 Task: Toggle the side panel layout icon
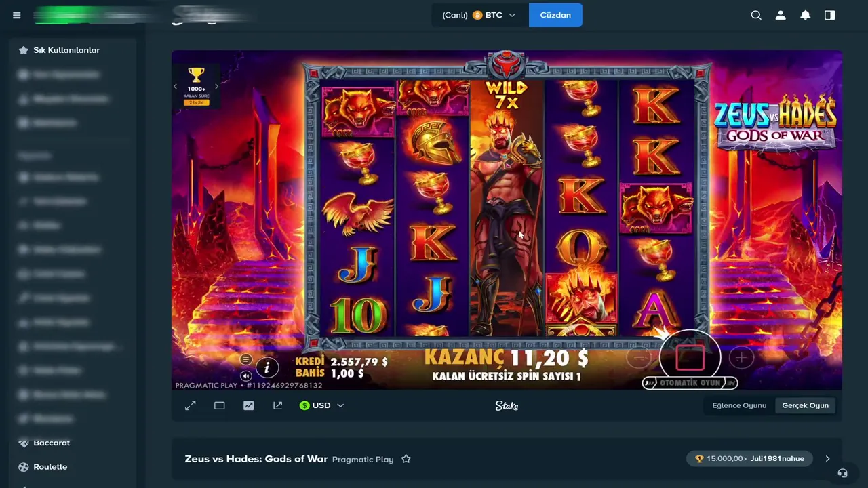tap(829, 15)
